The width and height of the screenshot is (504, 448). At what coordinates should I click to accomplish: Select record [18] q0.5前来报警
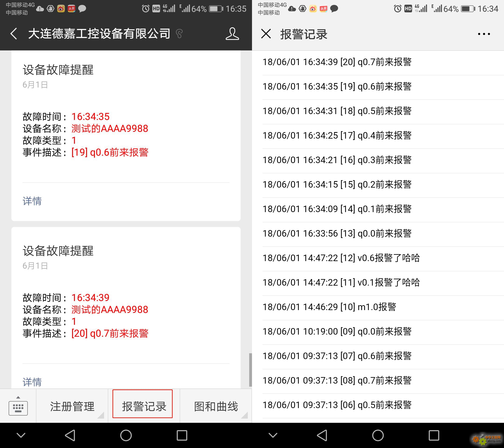coord(378,111)
